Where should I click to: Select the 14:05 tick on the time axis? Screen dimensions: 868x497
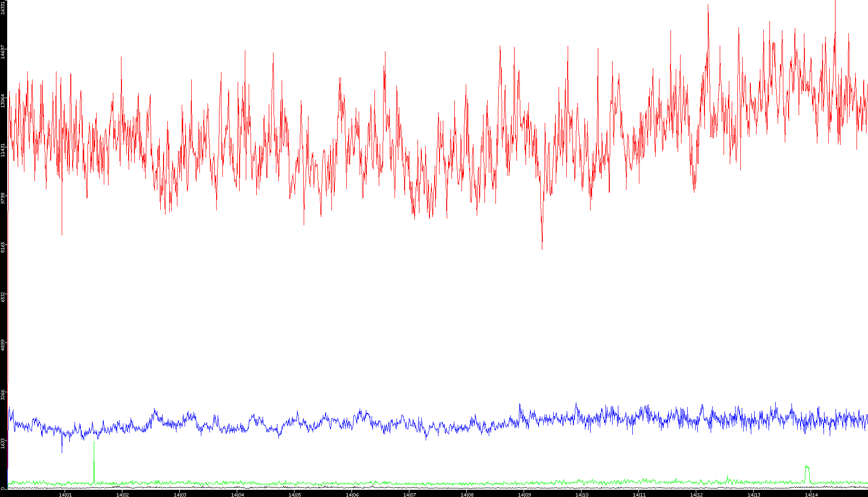[x=295, y=495]
